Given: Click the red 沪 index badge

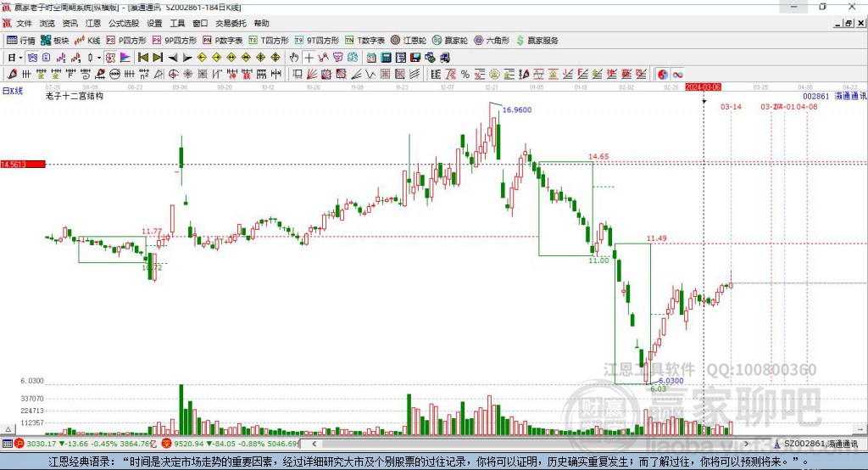Looking at the screenshot, I should tap(19, 444).
